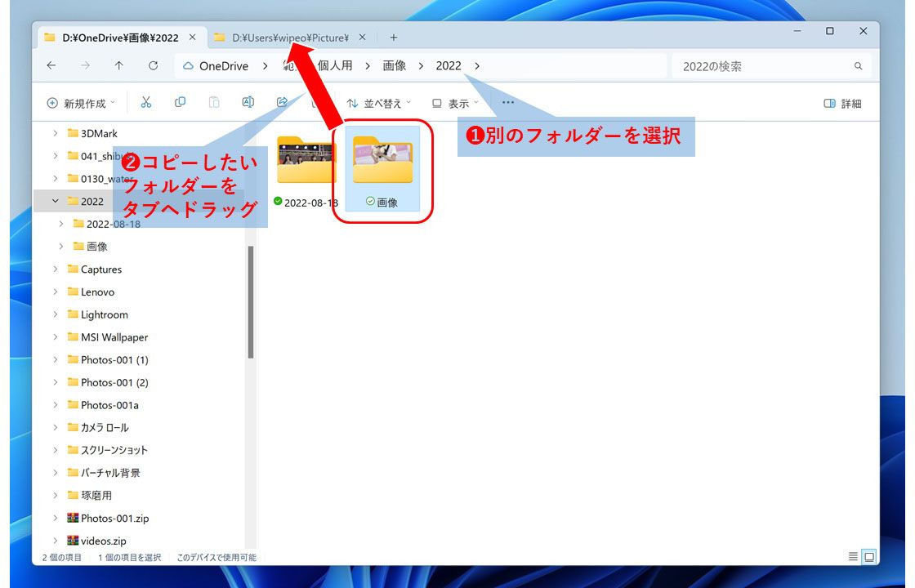Go forward with the right arrow
915x588 pixels.
pos(85,66)
